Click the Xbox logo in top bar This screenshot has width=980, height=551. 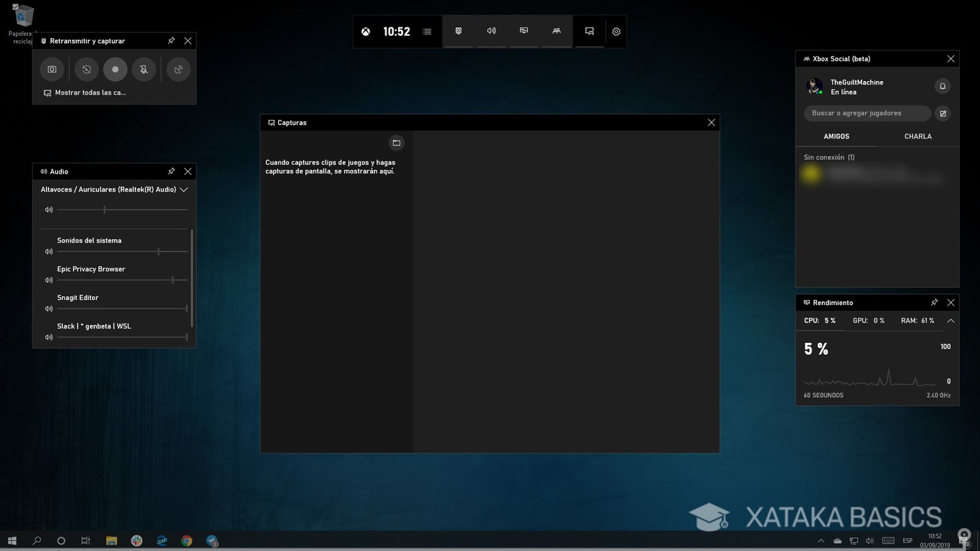365,31
